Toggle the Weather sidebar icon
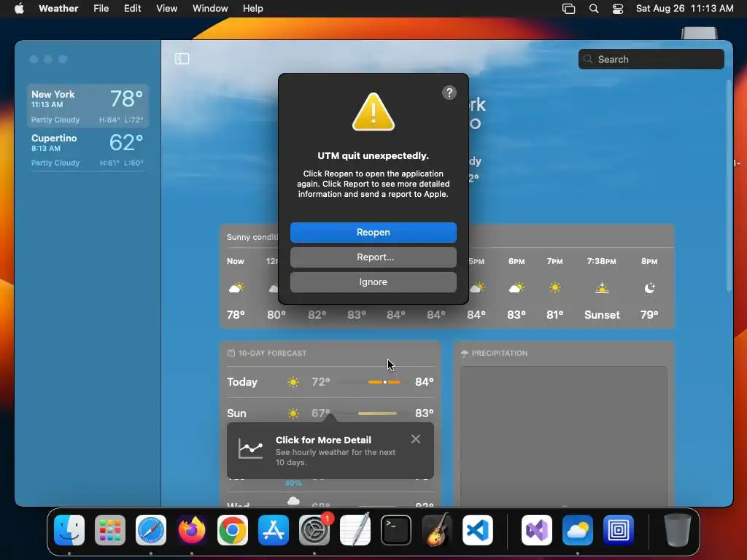The height and width of the screenshot is (560, 747). pos(182,58)
